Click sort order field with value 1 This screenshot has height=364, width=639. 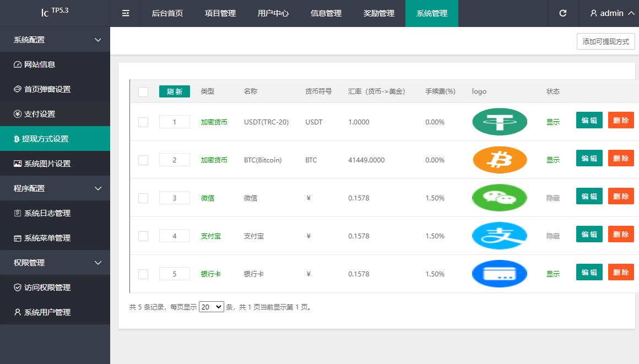[x=175, y=122]
